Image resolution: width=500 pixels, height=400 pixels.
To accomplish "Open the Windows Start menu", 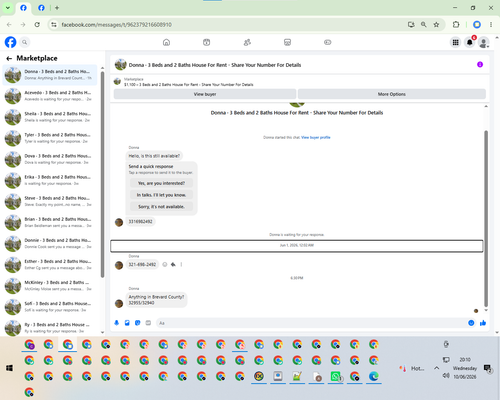I will (x=9, y=368).
